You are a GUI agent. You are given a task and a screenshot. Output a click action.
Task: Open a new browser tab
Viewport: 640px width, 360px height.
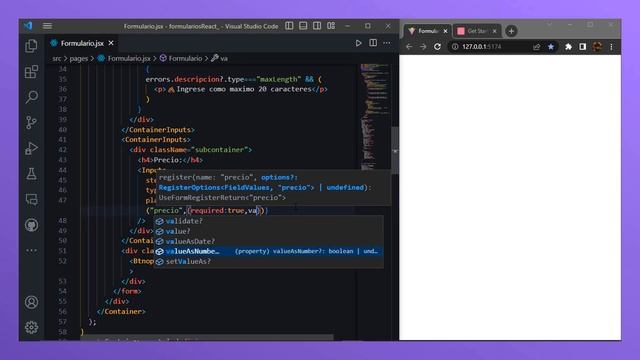click(x=511, y=31)
